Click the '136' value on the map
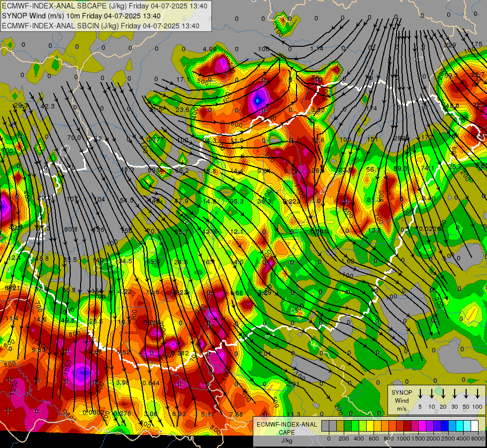The image size is (487, 448). (x=99, y=230)
